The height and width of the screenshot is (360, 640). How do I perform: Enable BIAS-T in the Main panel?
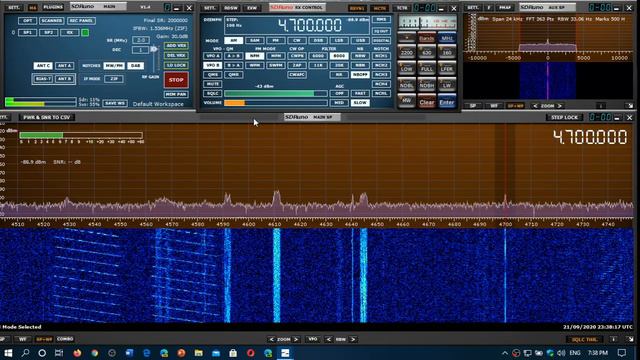[x=43, y=79]
